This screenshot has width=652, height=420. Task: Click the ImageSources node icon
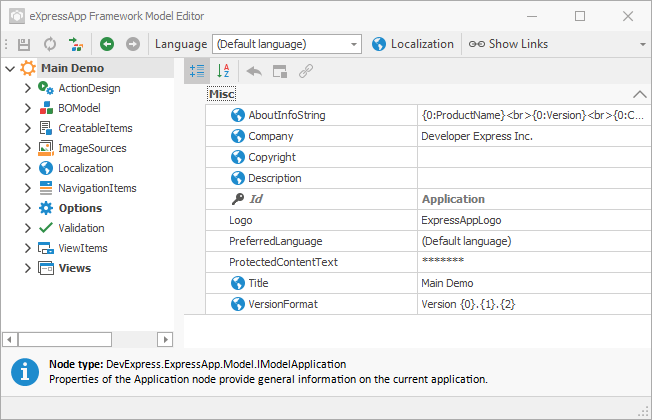click(x=45, y=148)
